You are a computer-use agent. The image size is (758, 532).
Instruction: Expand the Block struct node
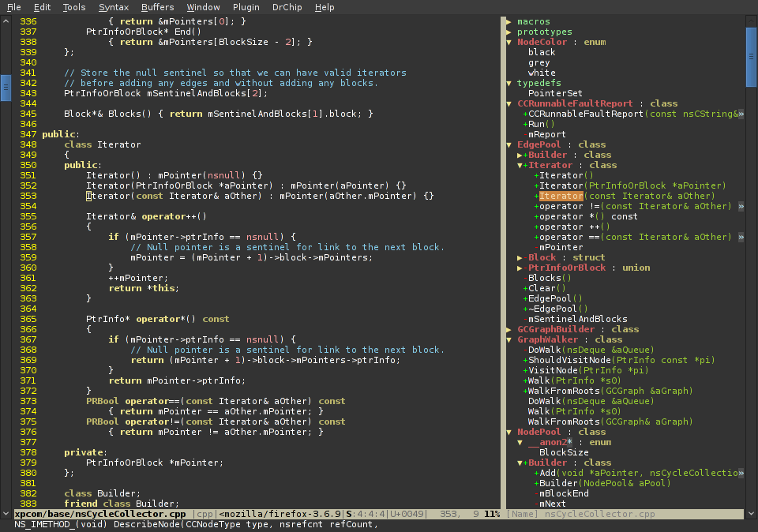point(520,257)
